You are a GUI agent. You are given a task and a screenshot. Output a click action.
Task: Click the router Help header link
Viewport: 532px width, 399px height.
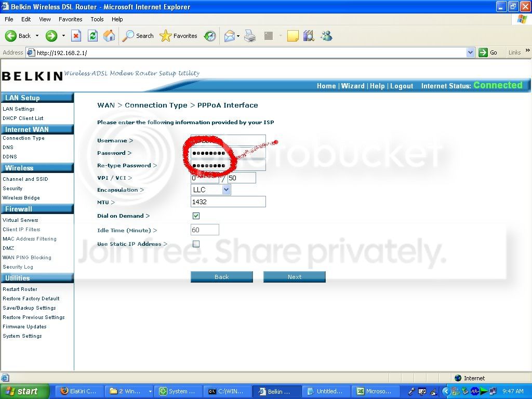click(x=377, y=86)
